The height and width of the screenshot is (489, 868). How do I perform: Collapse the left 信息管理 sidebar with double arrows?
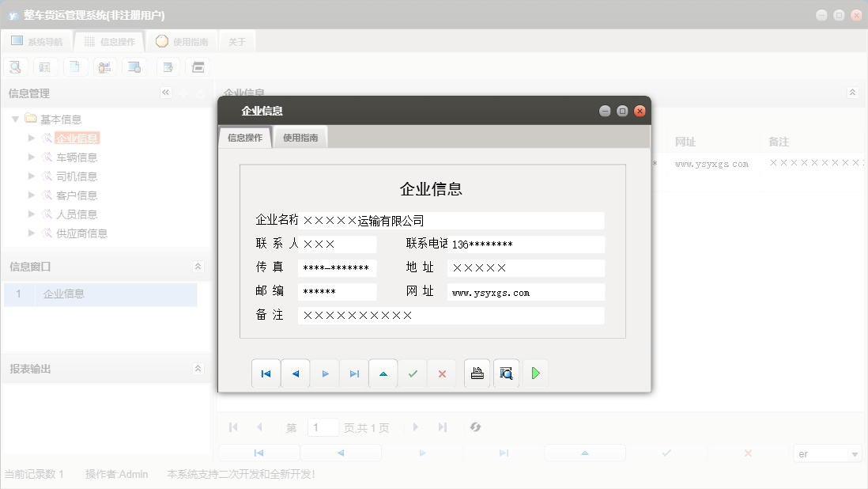click(x=166, y=93)
